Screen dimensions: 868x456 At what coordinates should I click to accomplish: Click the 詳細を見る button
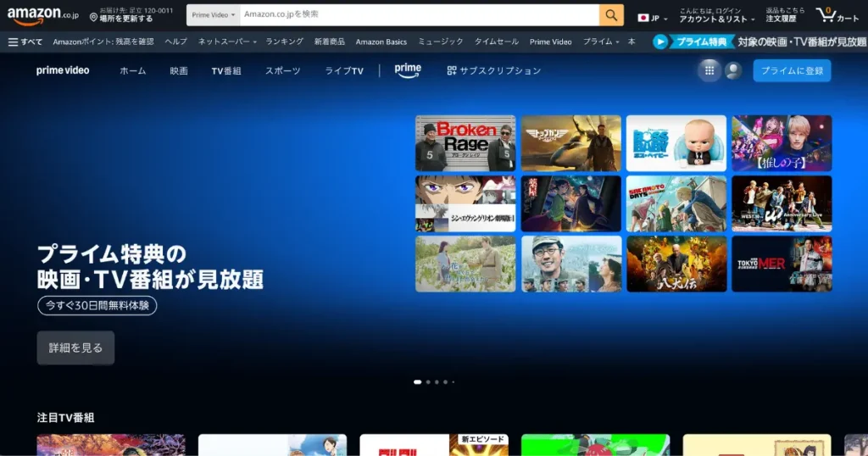75,348
